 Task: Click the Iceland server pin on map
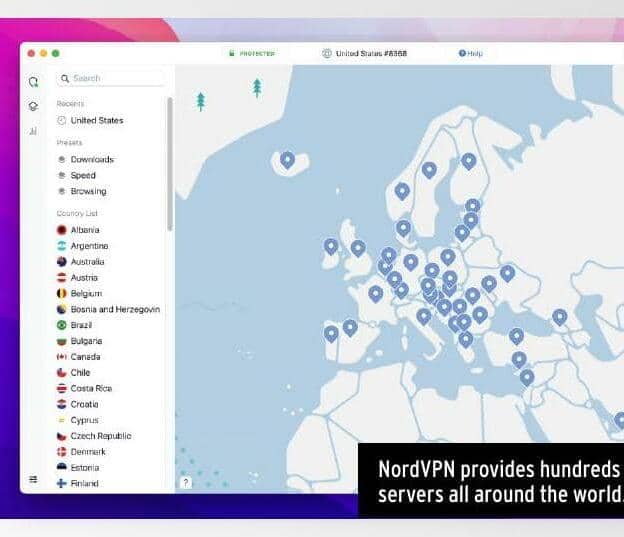[287, 160]
